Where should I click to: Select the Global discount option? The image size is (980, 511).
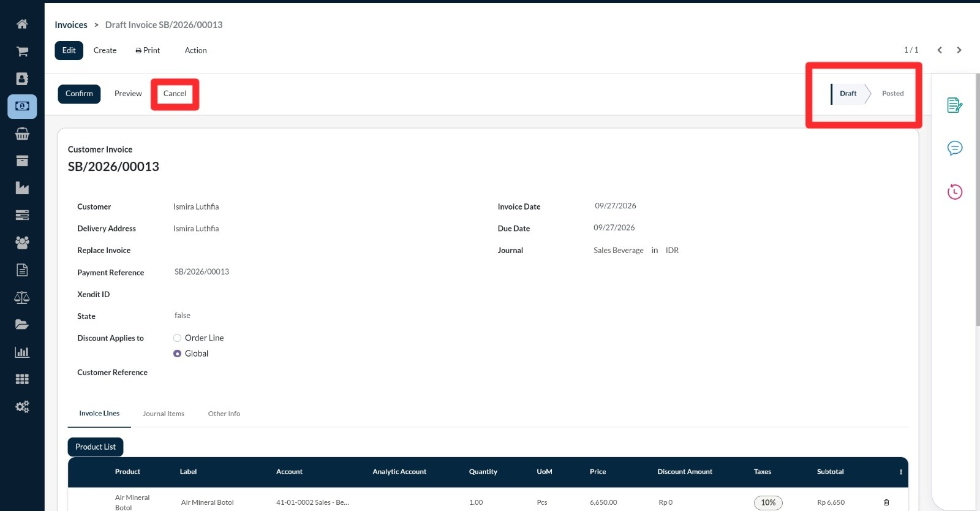pyautogui.click(x=177, y=354)
